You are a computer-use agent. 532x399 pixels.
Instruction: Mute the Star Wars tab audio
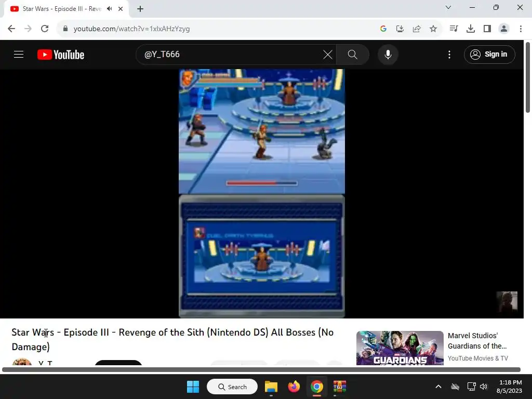(x=109, y=8)
